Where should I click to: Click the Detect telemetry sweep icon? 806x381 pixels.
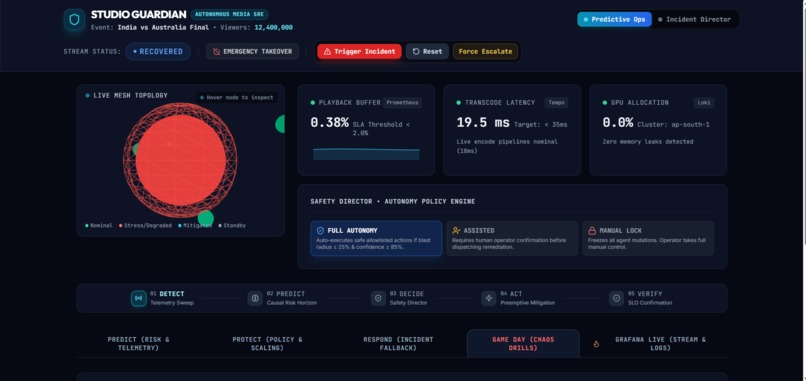click(x=139, y=298)
